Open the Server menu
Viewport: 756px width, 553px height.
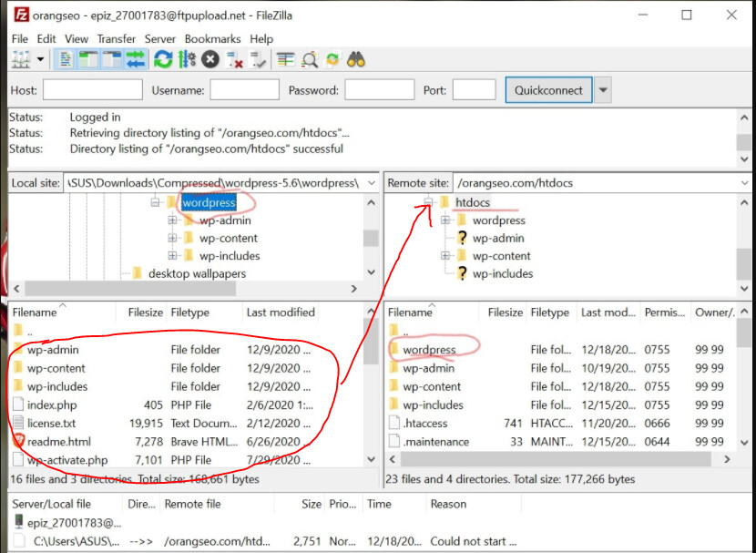(x=160, y=39)
